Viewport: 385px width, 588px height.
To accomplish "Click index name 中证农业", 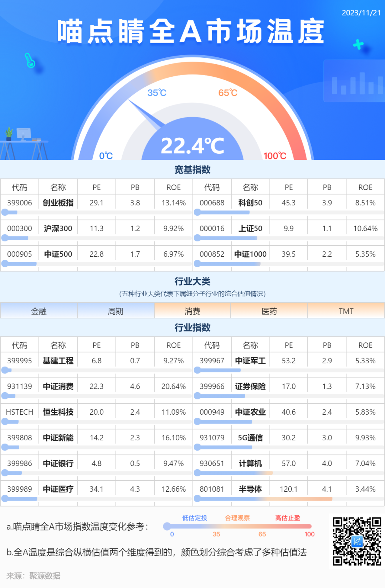I will [250, 412].
